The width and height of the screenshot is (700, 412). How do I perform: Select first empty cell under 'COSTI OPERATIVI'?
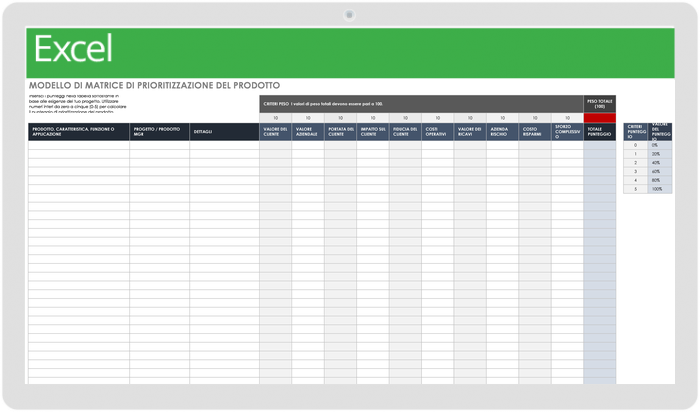coord(438,145)
